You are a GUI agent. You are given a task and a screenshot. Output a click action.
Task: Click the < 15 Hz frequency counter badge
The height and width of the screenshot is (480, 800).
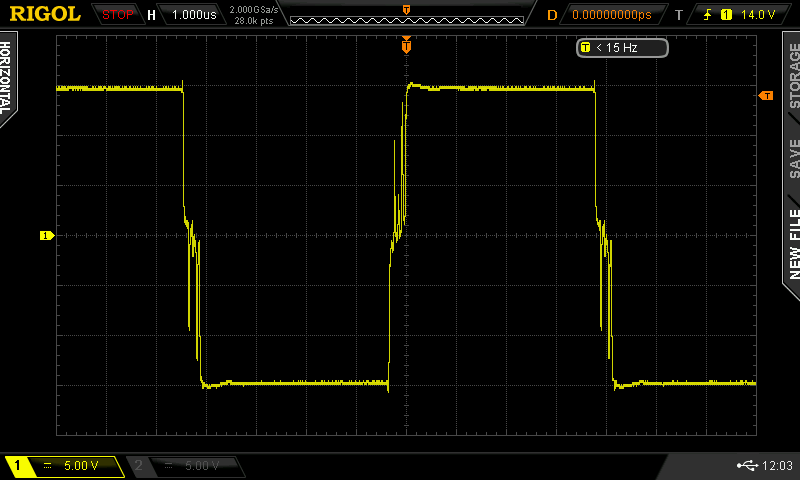[x=621, y=47]
